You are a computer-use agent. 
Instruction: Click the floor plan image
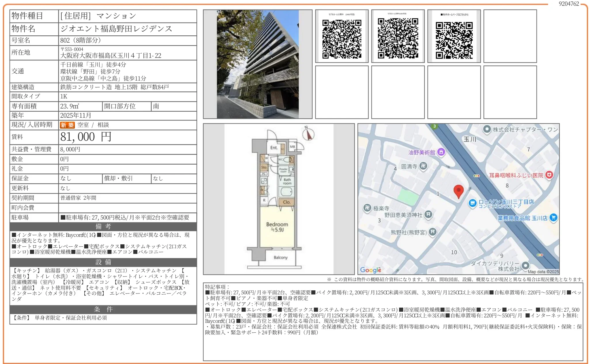[278, 199]
